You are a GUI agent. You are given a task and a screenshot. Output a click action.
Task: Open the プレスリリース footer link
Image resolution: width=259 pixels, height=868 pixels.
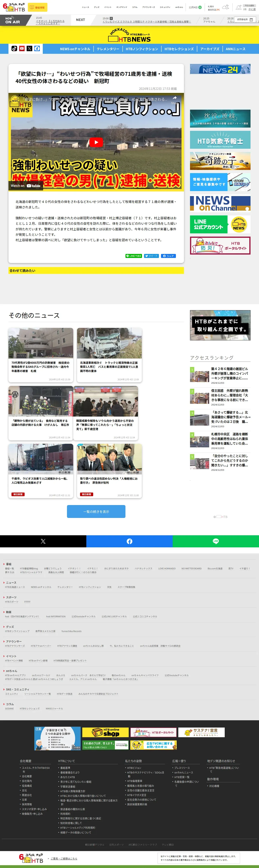[x=182, y=768]
